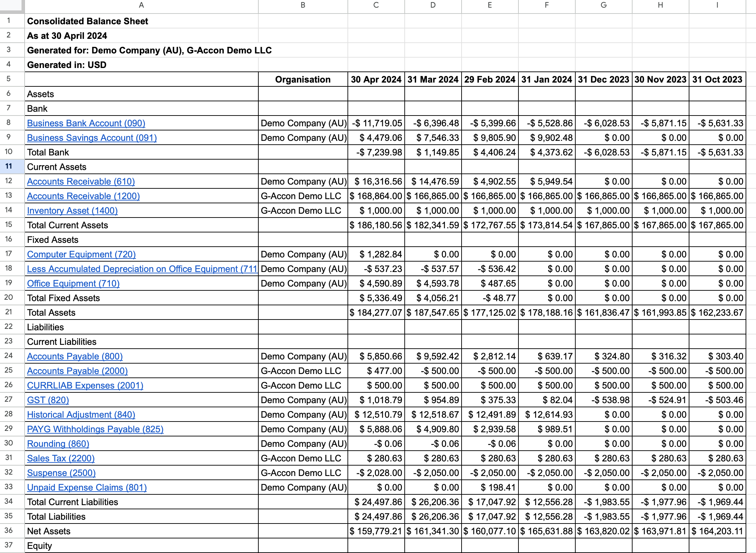756x553 pixels.
Task: Open the Historical Adjustment (840) link
Action: tap(81, 415)
